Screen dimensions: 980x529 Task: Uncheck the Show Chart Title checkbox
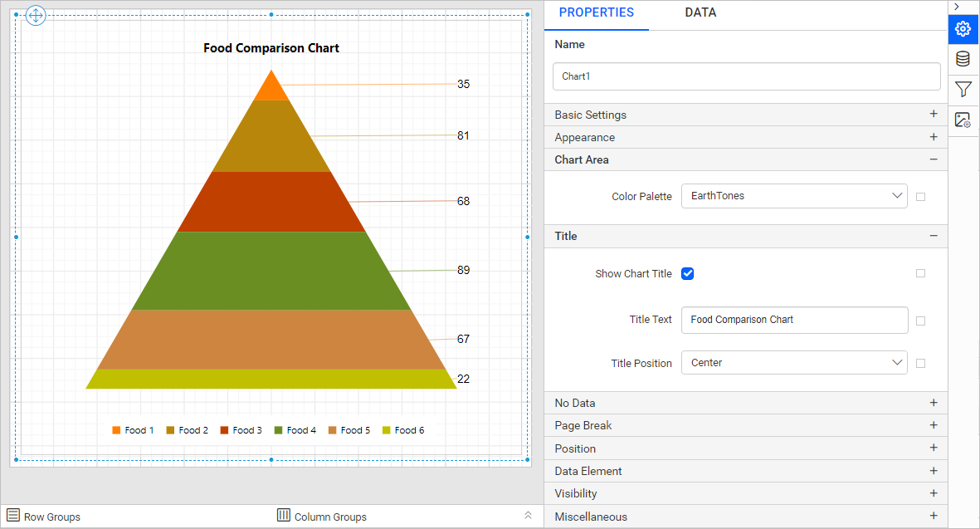tap(688, 273)
